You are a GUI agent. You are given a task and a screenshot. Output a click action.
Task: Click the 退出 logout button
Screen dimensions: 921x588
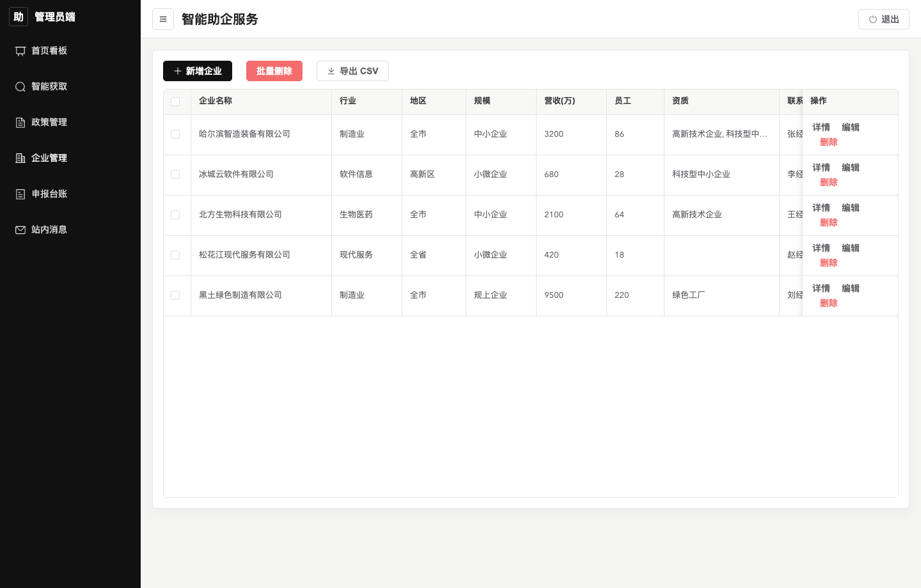(x=884, y=19)
